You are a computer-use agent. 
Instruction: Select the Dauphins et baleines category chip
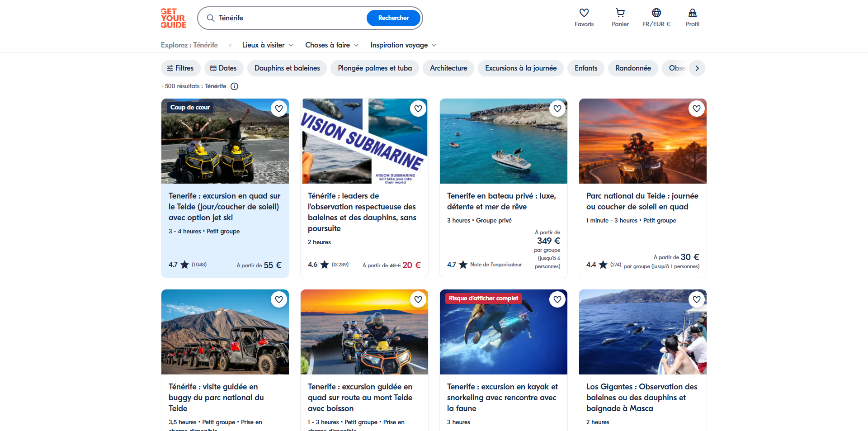(287, 68)
